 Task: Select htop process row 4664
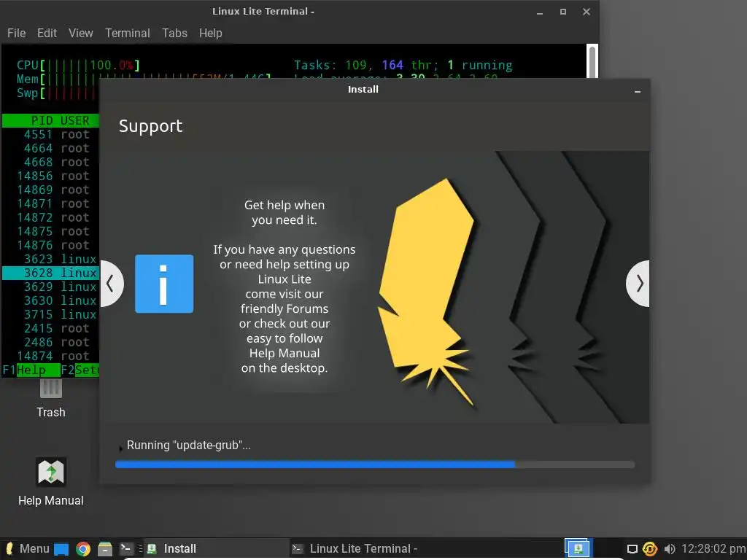click(x=50, y=148)
